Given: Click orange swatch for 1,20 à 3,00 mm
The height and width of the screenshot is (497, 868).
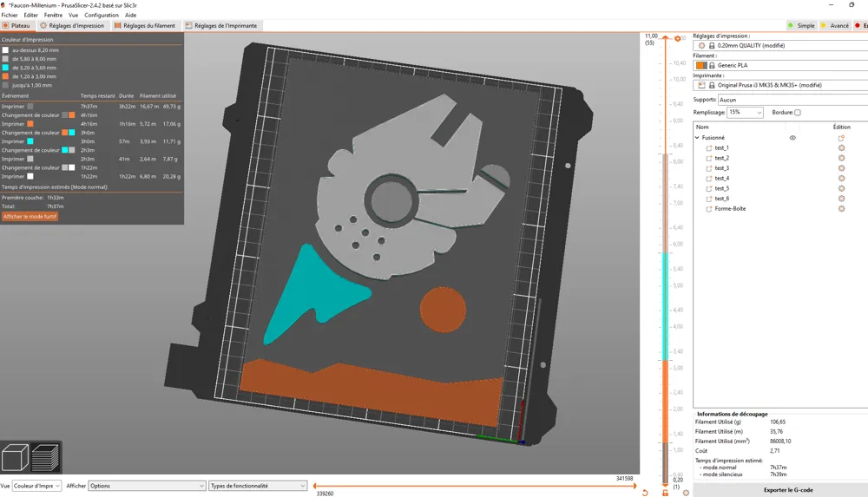Looking at the screenshot, I should click(5, 76).
